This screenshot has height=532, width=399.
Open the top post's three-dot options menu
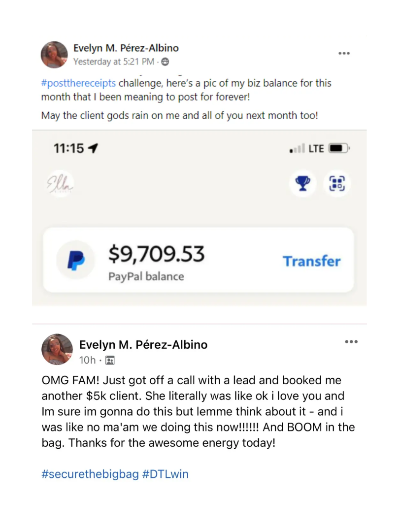point(344,53)
